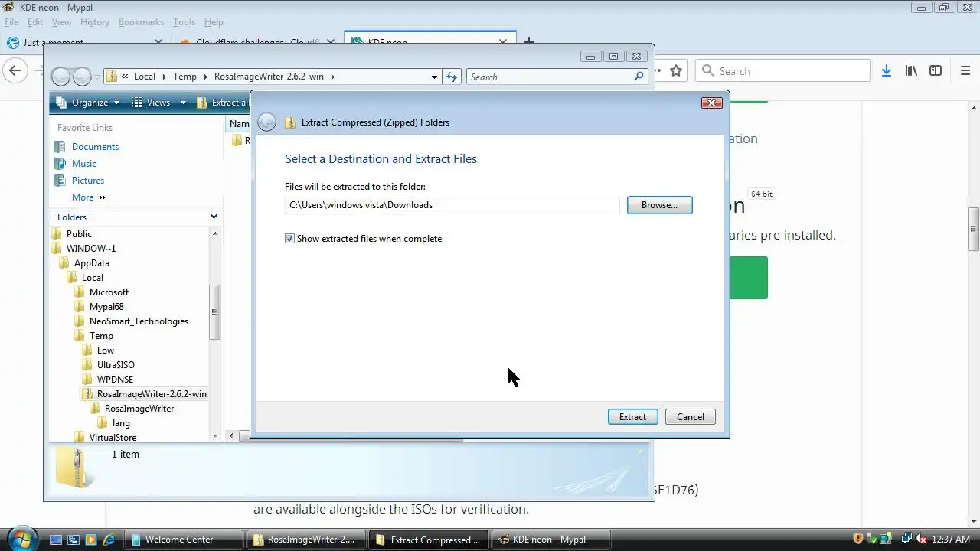This screenshot has width=980, height=551.
Task: Bookmark this page with star icon
Action: (x=676, y=71)
